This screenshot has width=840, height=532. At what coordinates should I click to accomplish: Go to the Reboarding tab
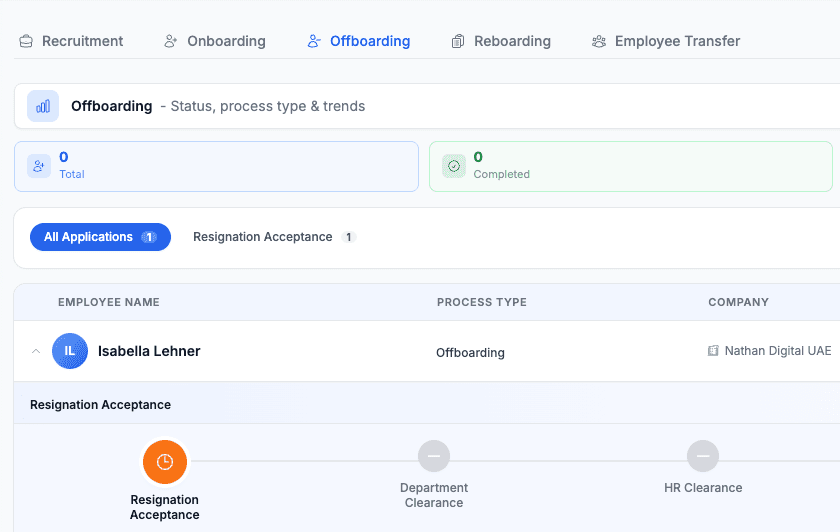(x=501, y=41)
